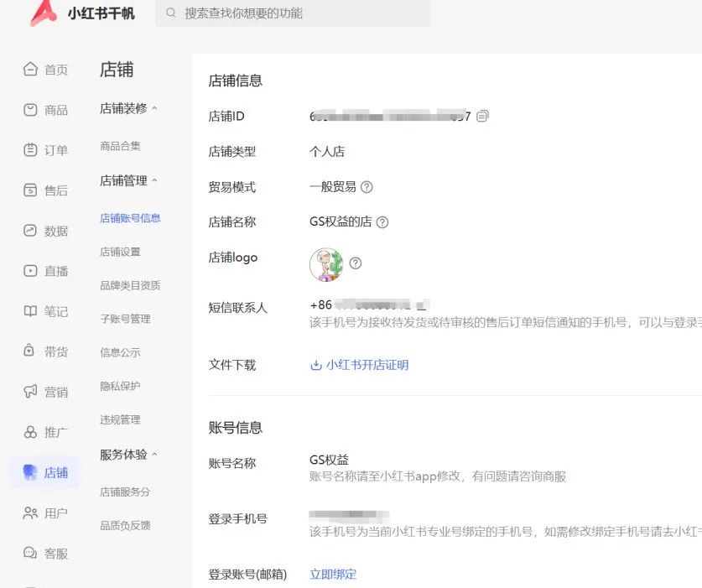Click 立即绑定 to bind email
Viewport: 702px width, 588px height.
coord(333,575)
